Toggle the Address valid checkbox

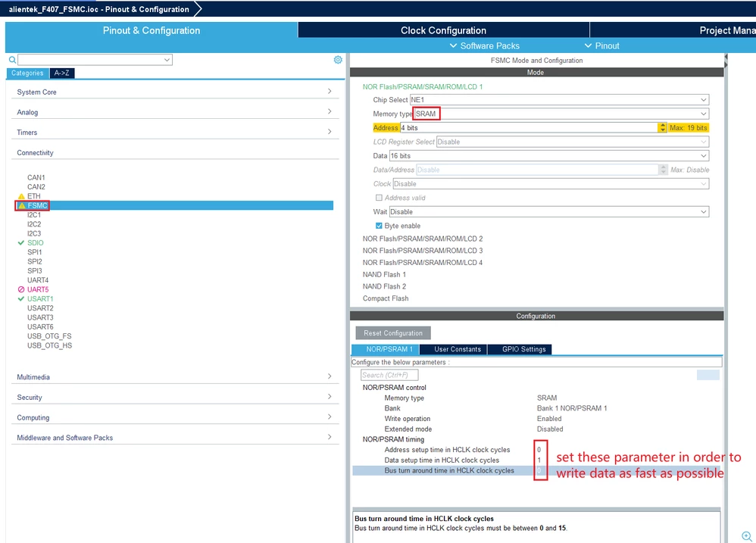click(379, 198)
